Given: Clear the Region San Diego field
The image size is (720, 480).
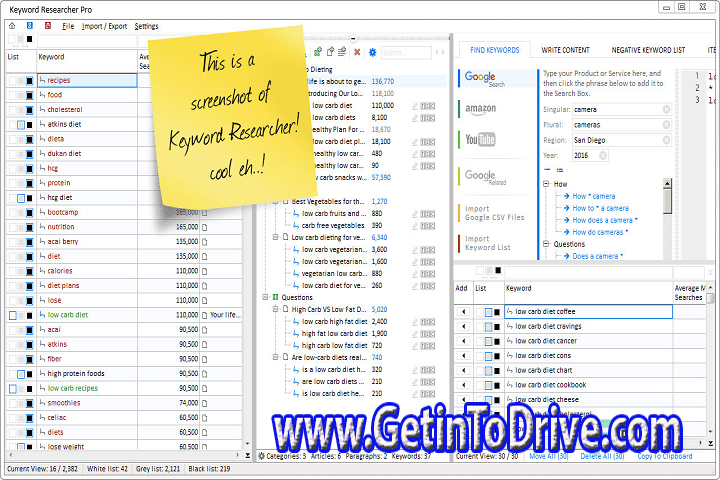Looking at the screenshot, I should pos(666,140).
